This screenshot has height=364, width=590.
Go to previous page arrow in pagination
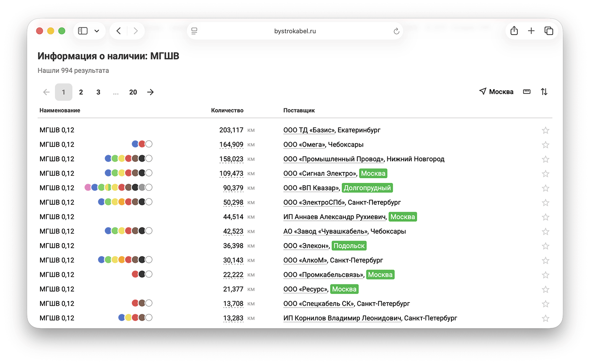46,92
